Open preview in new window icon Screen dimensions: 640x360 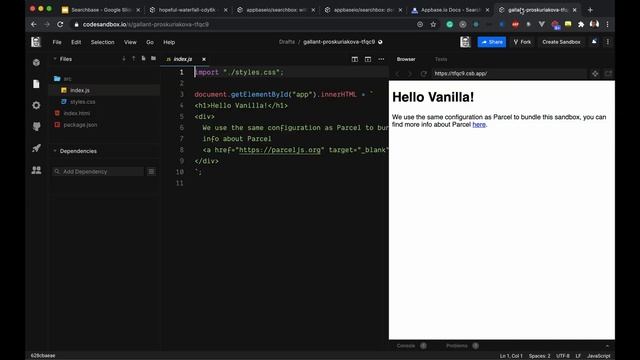pos(608,73)
